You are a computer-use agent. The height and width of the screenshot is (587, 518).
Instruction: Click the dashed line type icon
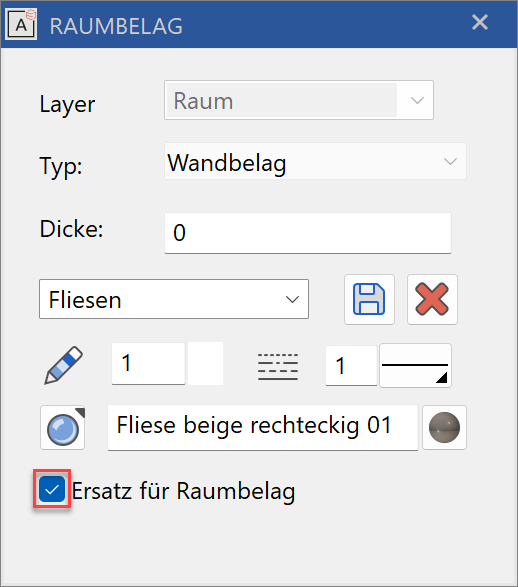[278, 366]
